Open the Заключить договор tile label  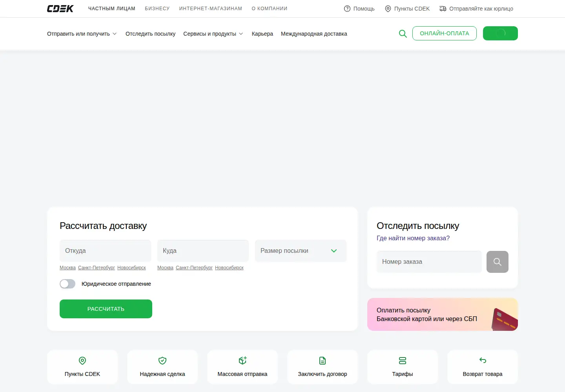click(x=323, y=374)
